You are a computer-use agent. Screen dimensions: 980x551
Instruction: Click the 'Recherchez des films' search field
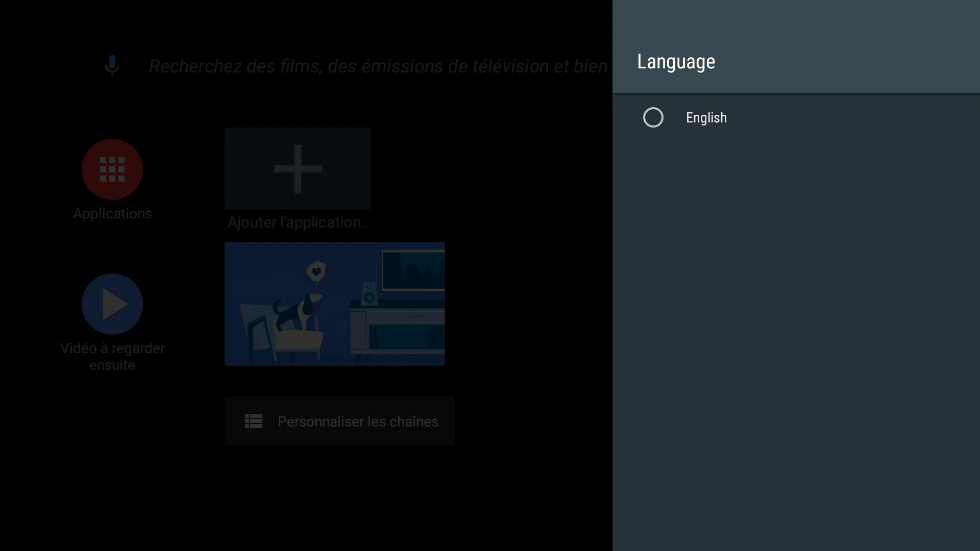click(378, 66)
